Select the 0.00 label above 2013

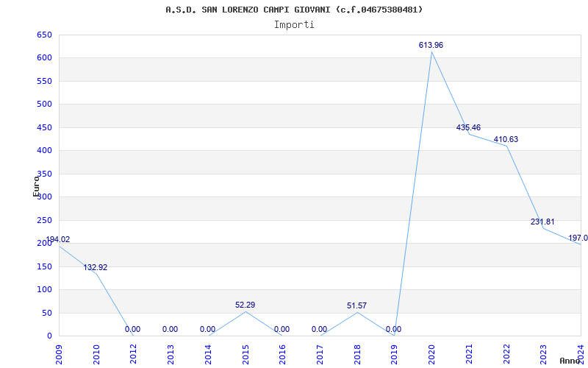[170, 329]
